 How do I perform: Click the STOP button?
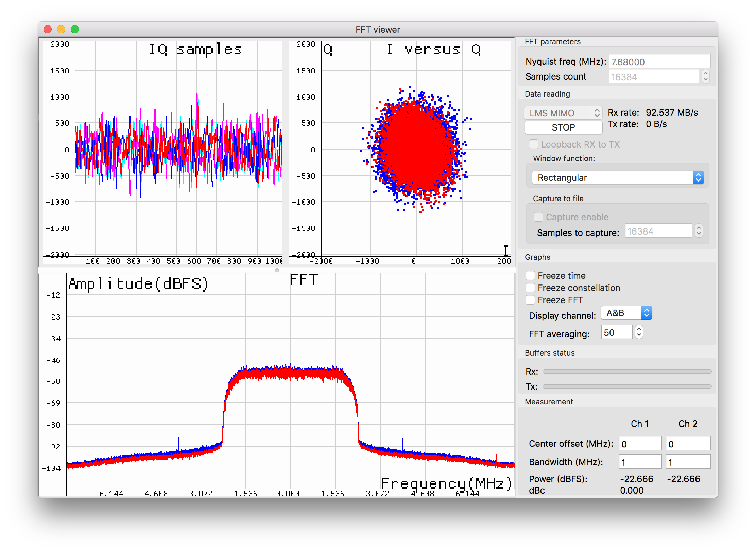[563, 127]
